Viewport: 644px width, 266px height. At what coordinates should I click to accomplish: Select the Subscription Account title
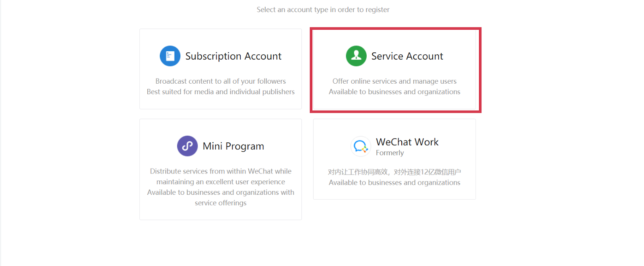coord(233,56)
